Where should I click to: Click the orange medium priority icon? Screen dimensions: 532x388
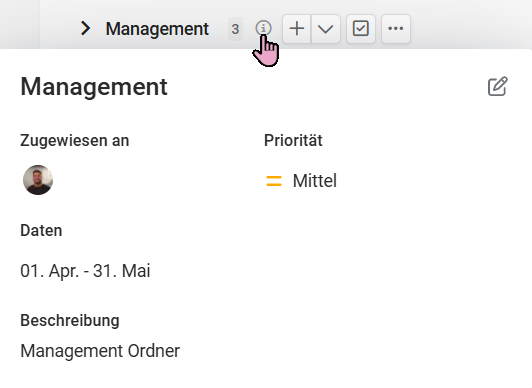coord(274,181)
